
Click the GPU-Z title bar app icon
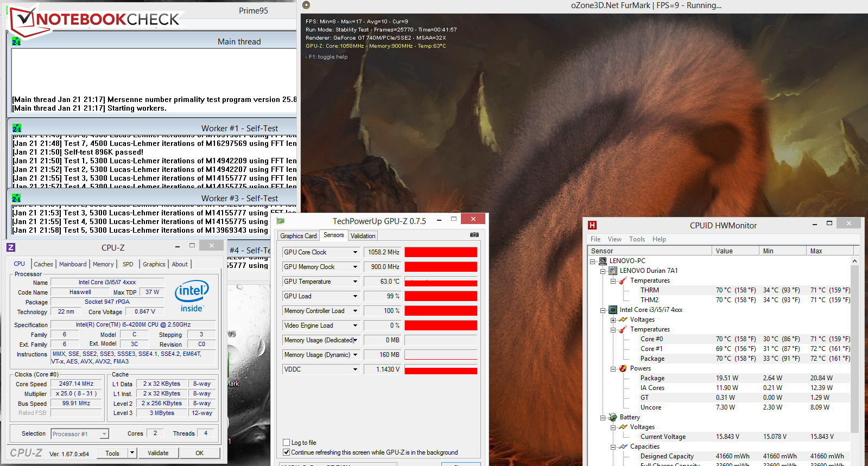point(281,221)
